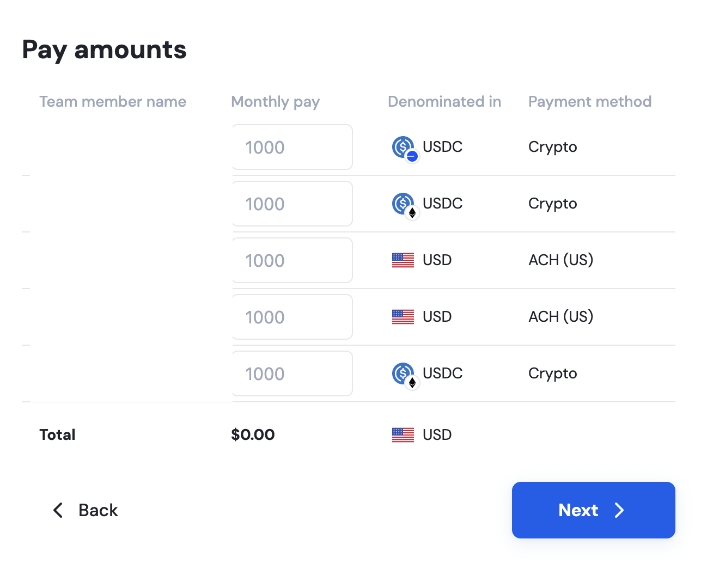707x588 pixels.
Task: Click the Denominated in column header
Action: tap(444, 102)
